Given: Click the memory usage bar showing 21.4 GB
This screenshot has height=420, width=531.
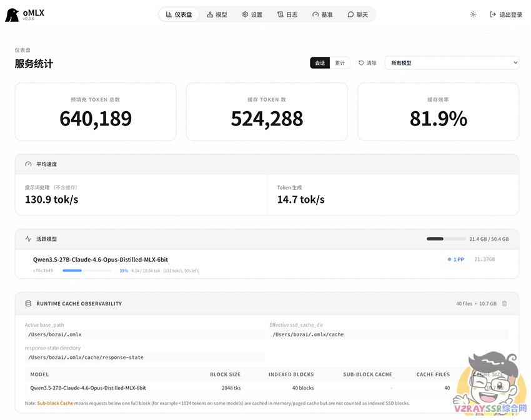Looking at the screenshot, I should [445, 239].
